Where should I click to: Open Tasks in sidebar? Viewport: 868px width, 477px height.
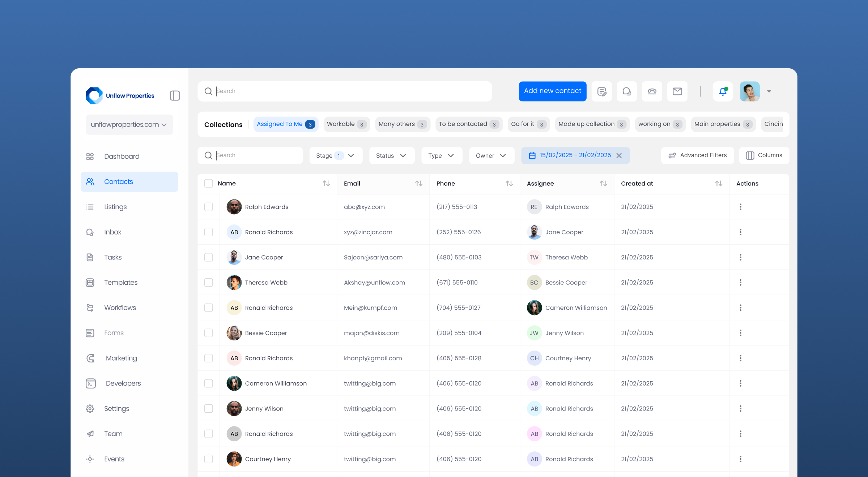[129, 257]
